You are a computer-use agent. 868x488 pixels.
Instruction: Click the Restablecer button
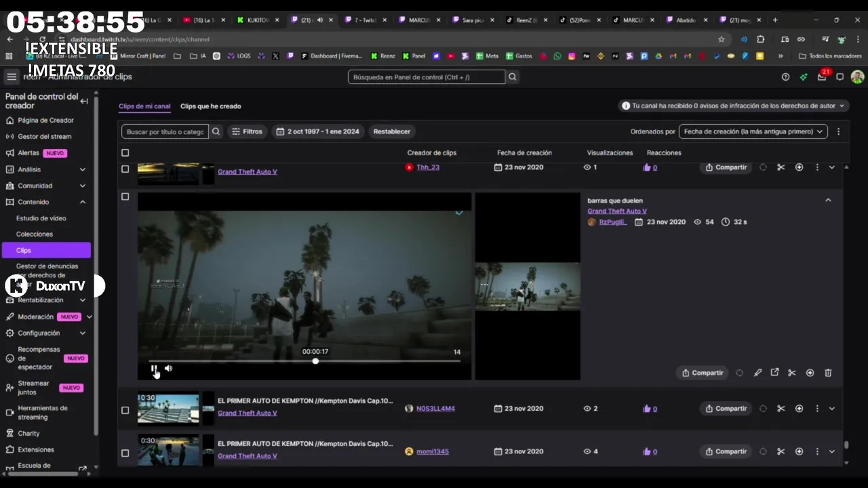(x=392, y=131)
